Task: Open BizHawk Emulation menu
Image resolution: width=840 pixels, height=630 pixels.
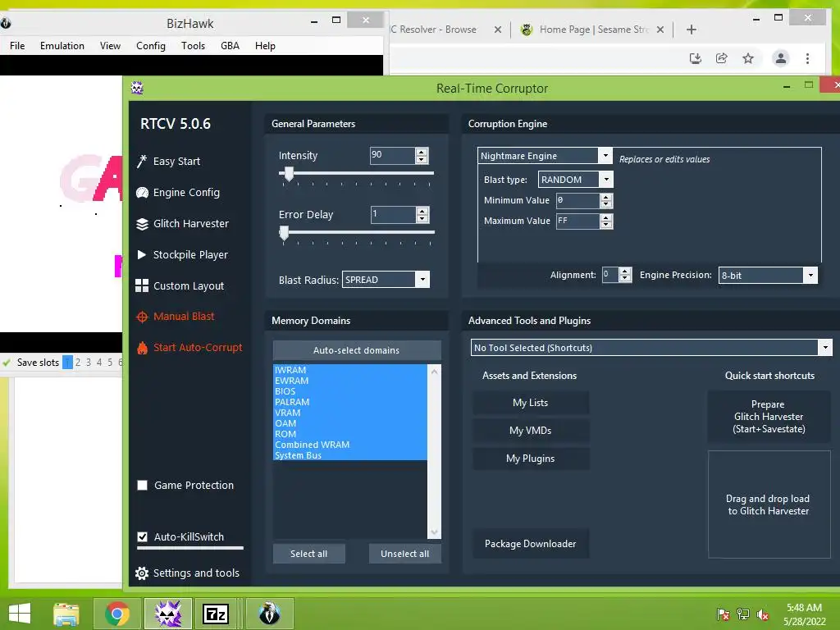Action: tap(62, 46)
